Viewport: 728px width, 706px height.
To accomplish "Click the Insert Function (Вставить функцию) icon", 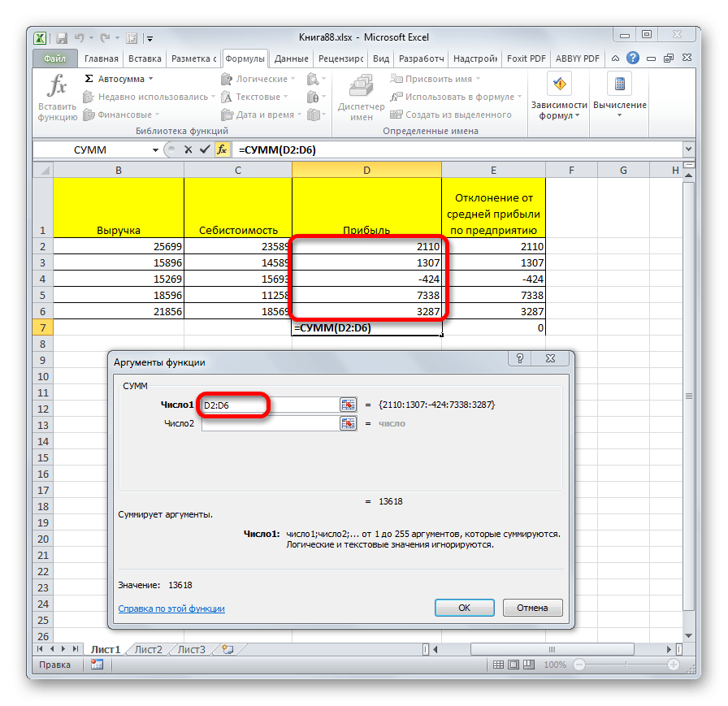I will [57, 97].
